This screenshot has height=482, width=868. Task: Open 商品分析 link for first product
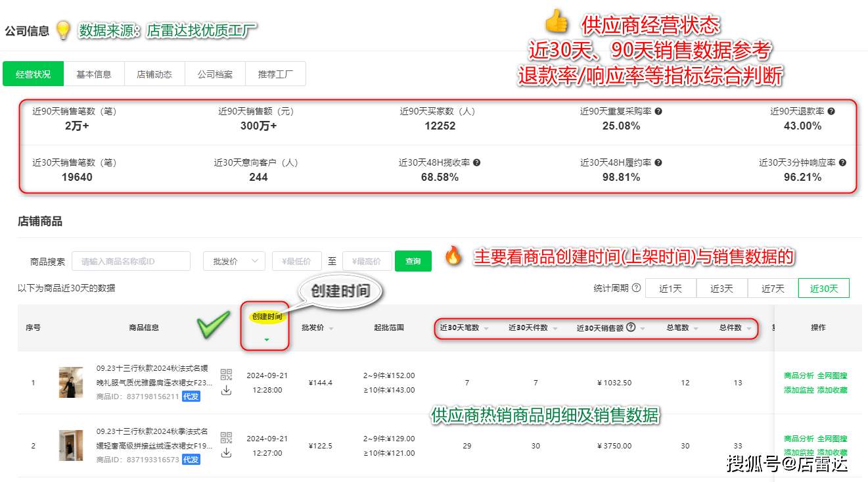pyautogui.click(x=798, y=375)
